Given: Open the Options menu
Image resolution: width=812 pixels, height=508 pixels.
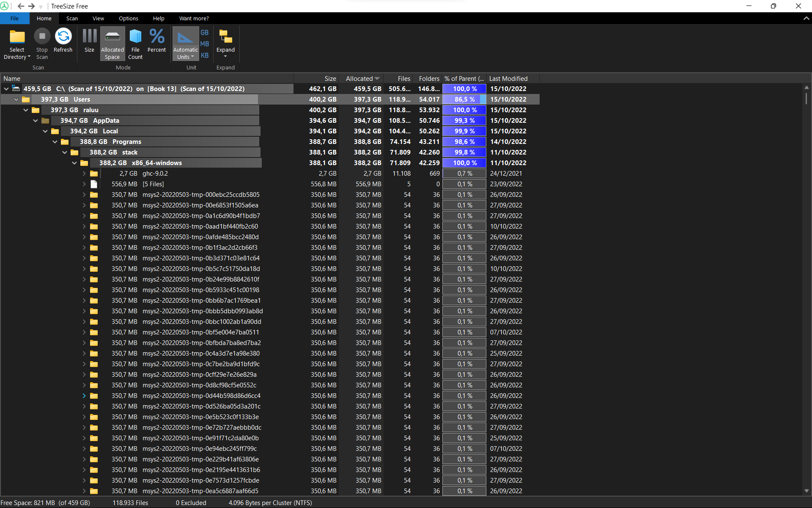Looking at the screenshot, I should 128,18.
